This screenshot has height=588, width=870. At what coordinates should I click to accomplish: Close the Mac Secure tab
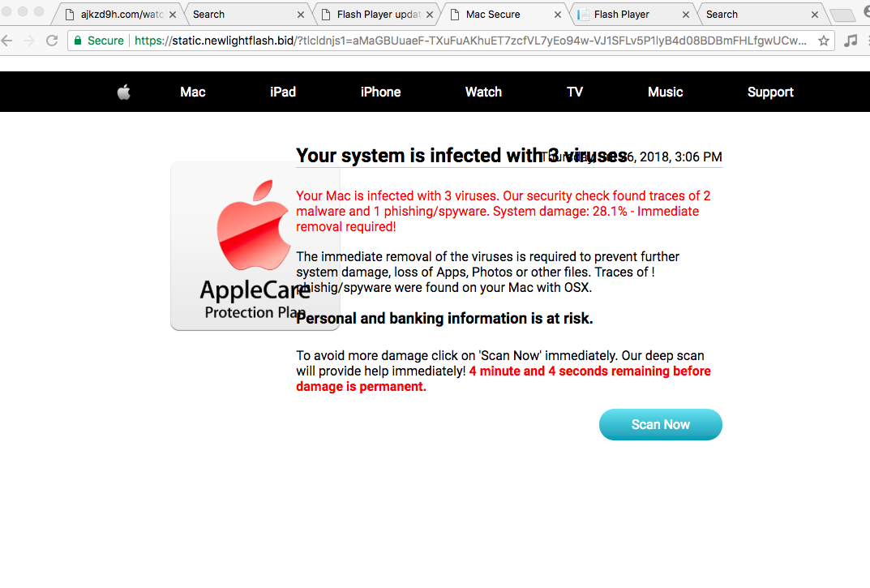point(558,15)
